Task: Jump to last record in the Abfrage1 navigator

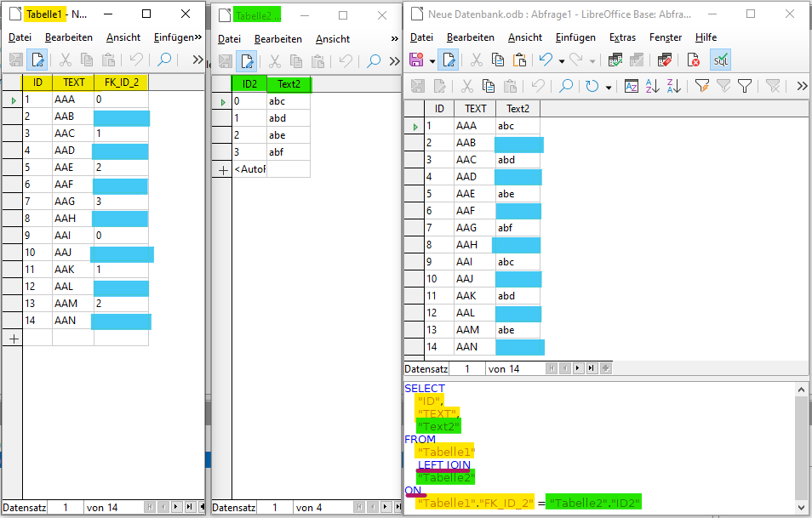Action: pyautogui.click(x=592, y=368)
